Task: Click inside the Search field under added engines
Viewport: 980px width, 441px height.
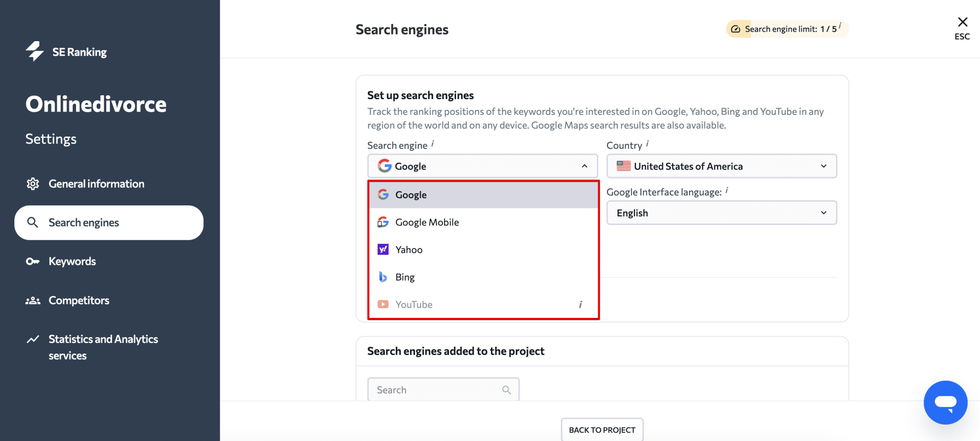Action: coord(431,389)
